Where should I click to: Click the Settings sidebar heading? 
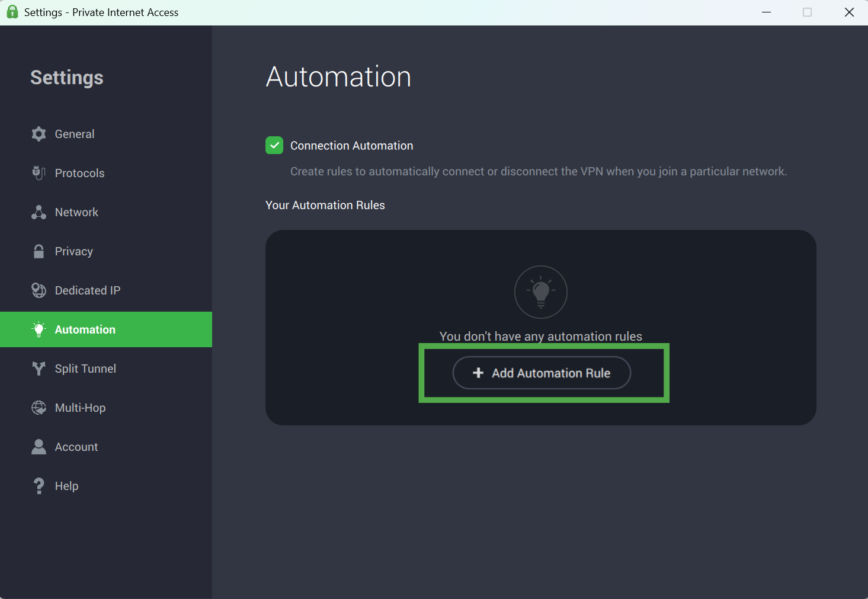click(x=67, y=78)
